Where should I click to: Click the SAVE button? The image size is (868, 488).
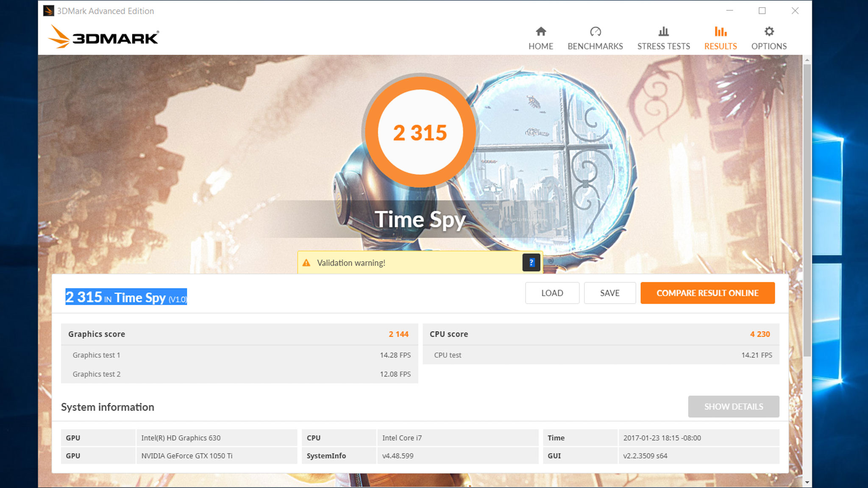[x=610, y=293]
